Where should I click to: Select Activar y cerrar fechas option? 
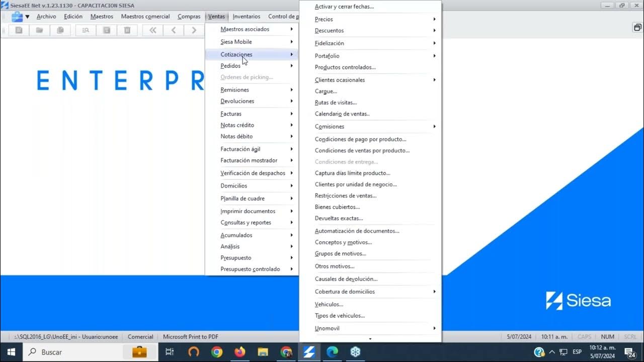coord(344,7)
